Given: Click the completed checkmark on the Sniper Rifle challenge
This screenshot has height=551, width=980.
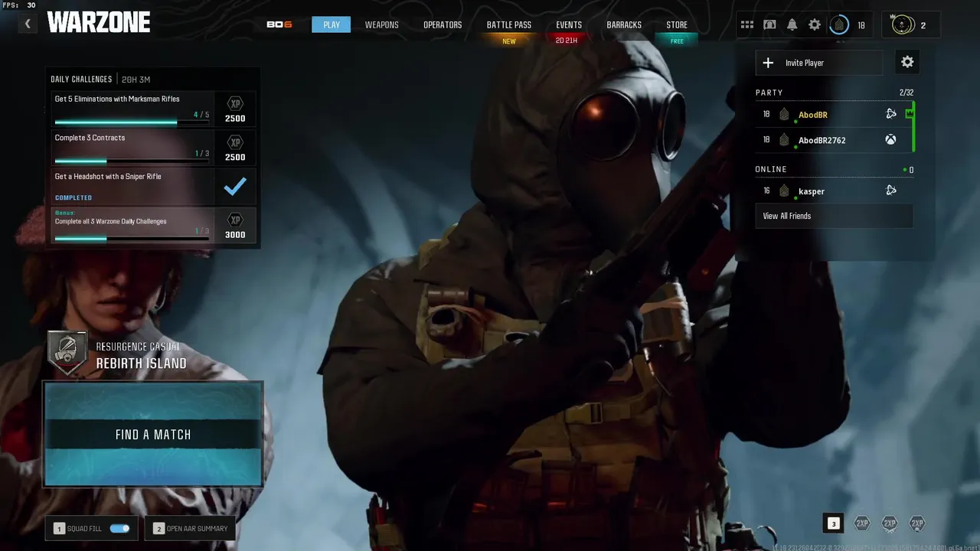Looking at the screenshot, I should tap(235, 186).
